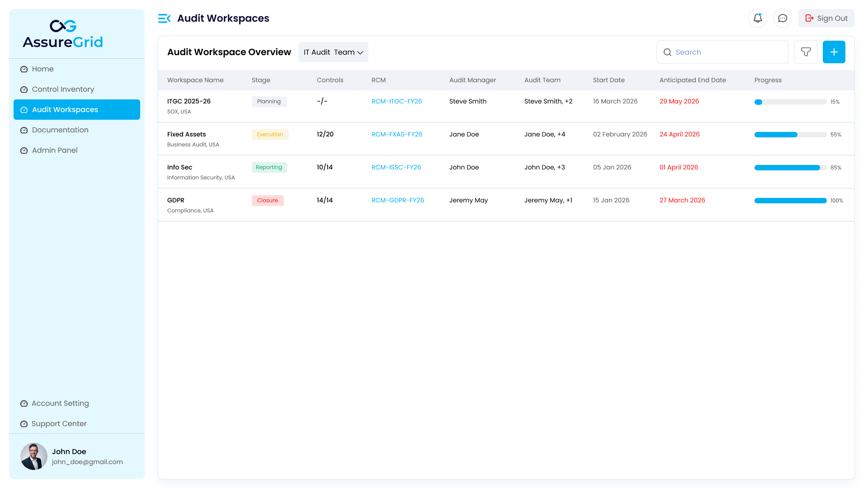Select the Audit Workspaces sidebar tab
The image size is (868, 488).
click(65, 109)
